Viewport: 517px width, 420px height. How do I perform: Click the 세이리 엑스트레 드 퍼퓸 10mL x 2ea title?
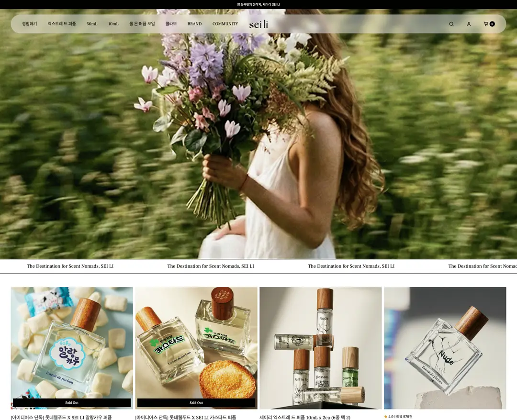click(304, 417)
